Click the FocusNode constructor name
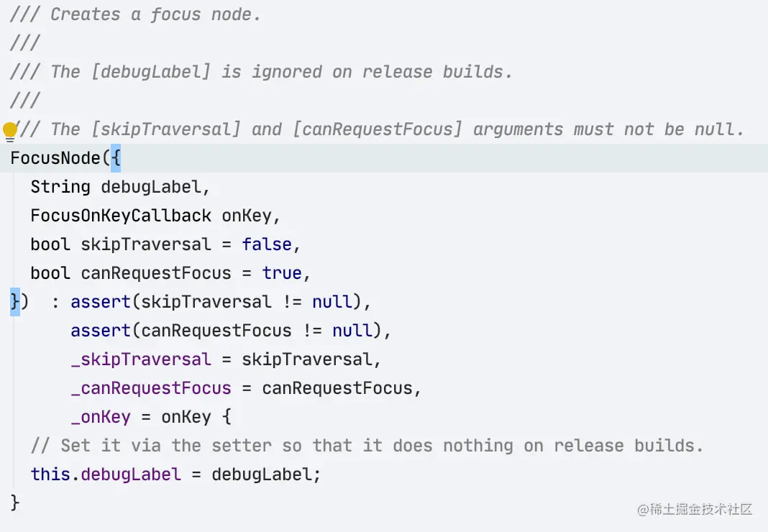Screen dimensions: 768x532 [55, 158]
